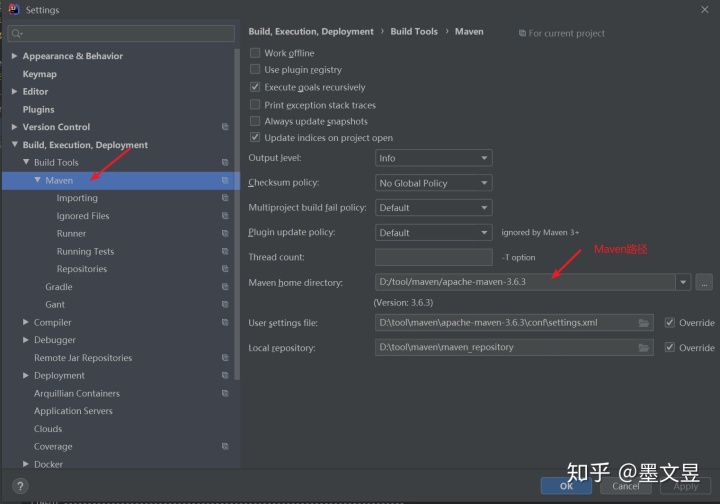Collapse Build, Execution, Deployment node
Image resolution: width=720 pixels, height=504 pixels.
14,145
